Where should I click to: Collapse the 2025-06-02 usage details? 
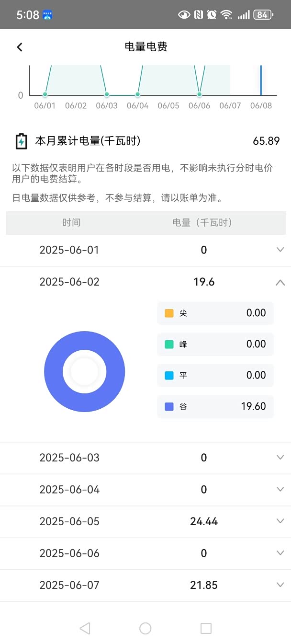pos(280,283)
